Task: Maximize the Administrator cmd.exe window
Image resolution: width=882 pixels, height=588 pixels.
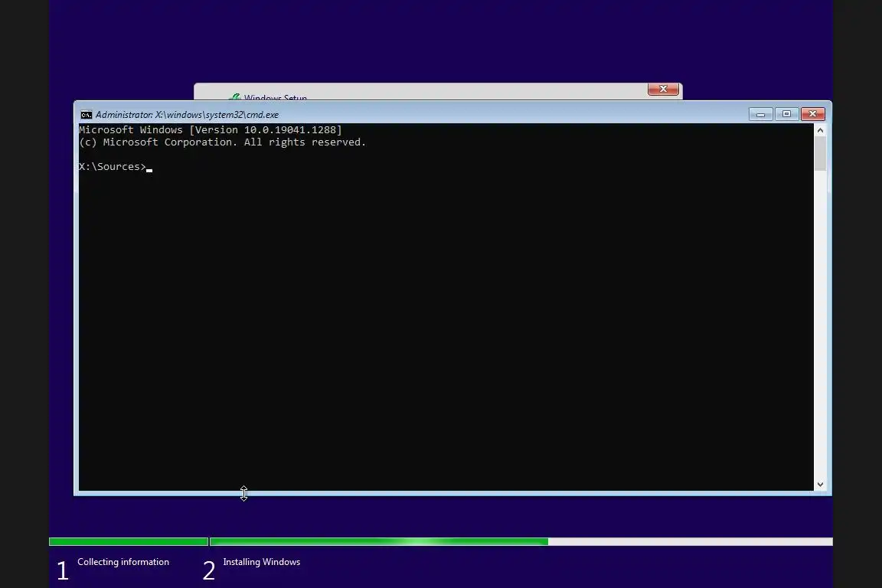Action: click(x=786, y=114)
